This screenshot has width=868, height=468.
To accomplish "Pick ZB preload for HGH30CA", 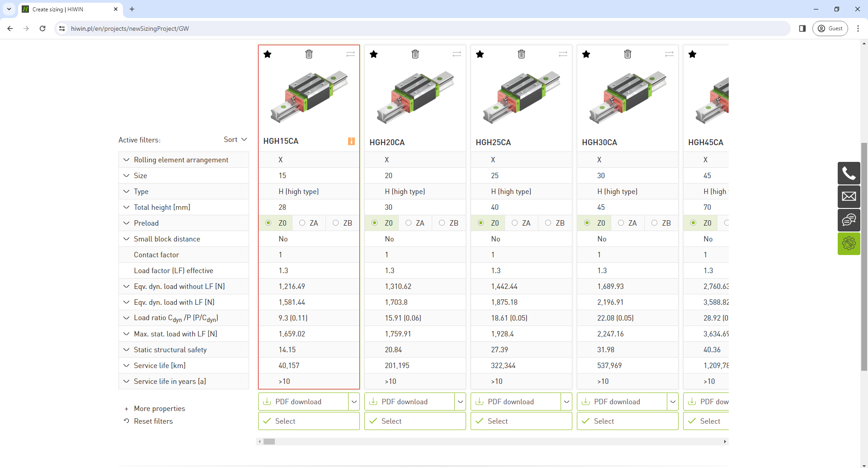I will [654, 223].
